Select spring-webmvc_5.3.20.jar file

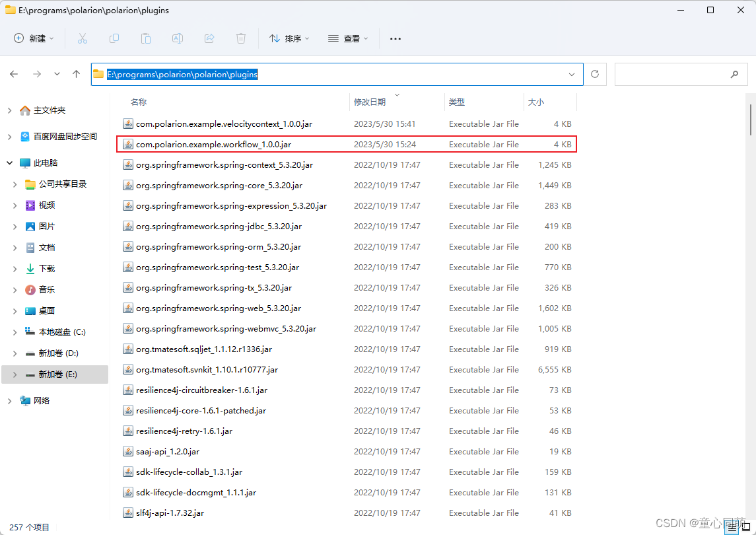point(226,328)
